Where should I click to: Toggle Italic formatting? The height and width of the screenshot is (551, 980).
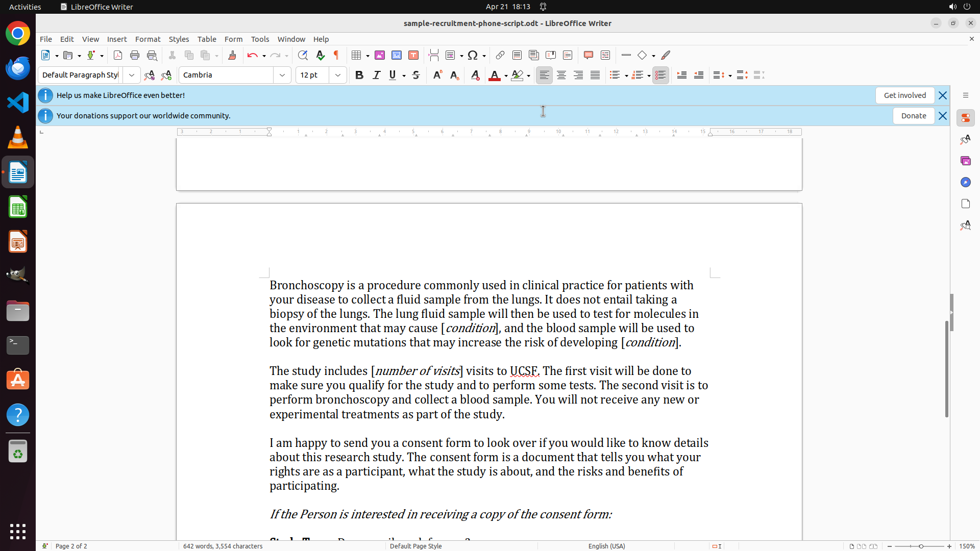tap(376, 75)
